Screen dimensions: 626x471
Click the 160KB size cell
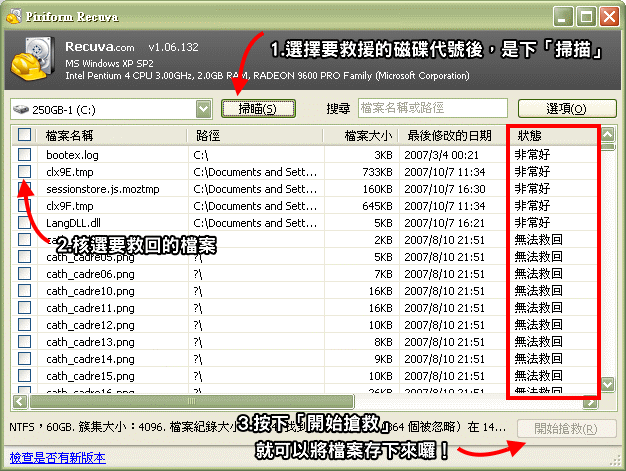click(x=377, y=189)
